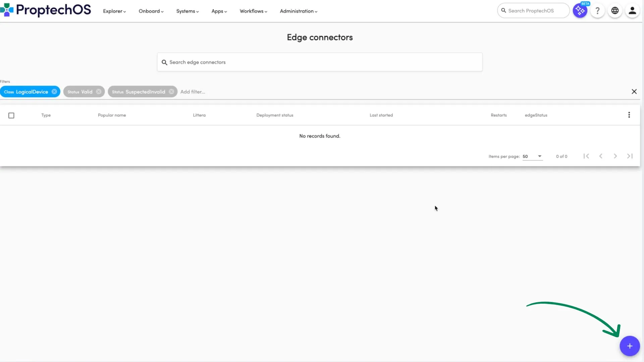
Task: Sort by Deployment status column header
Action: point(275,115)
